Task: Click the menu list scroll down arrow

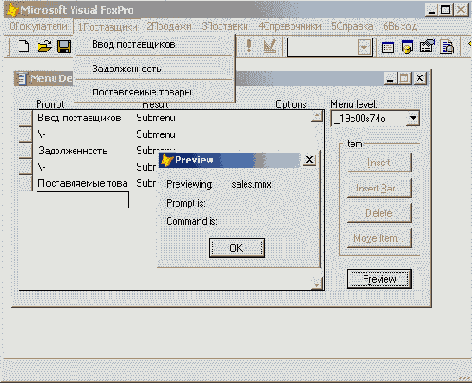Action: pos(317,283)
